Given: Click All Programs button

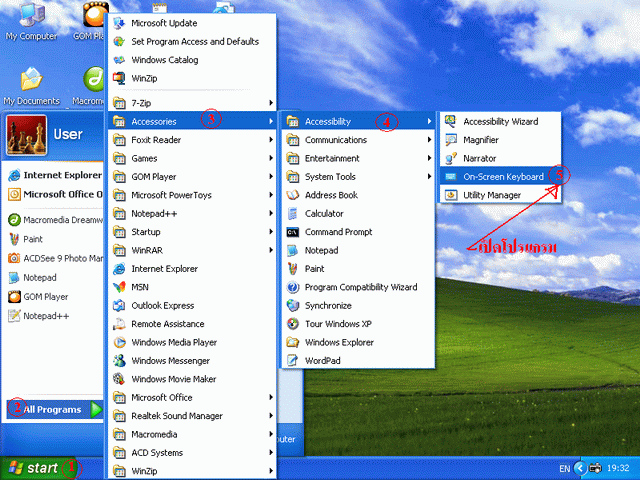Looking at the screenshot, I should [x=55, y=409].
